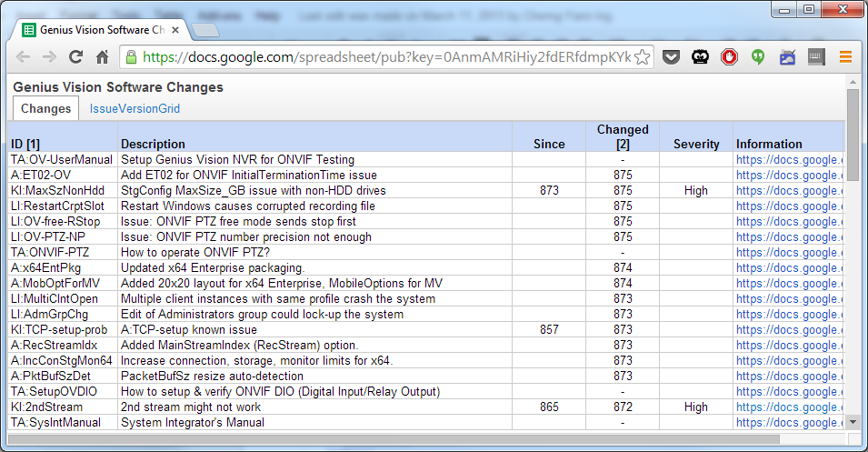This screenshot has width=868, height=452.
Task: Open the information link for KI:2ndStream
Action: click(x=789, y=407)
